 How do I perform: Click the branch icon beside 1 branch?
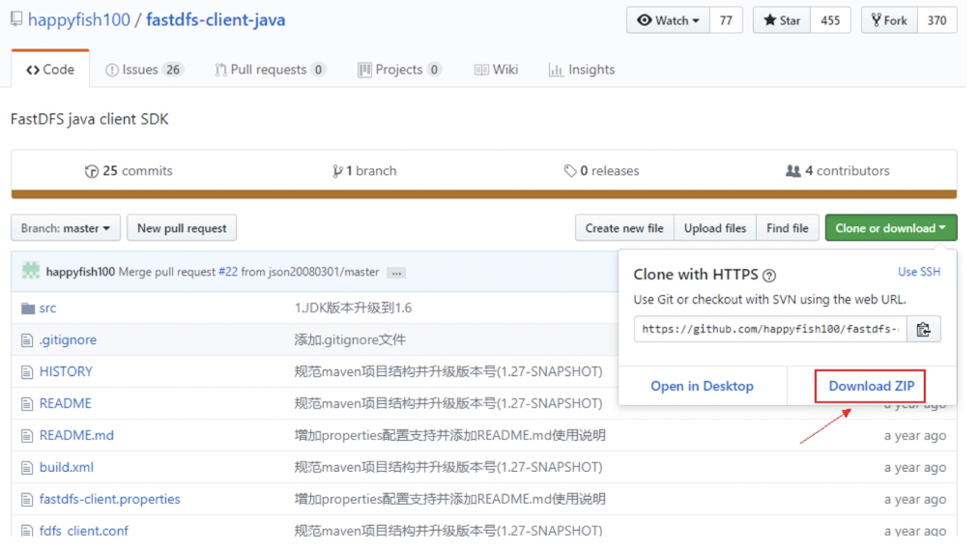[x=337, y=170]
